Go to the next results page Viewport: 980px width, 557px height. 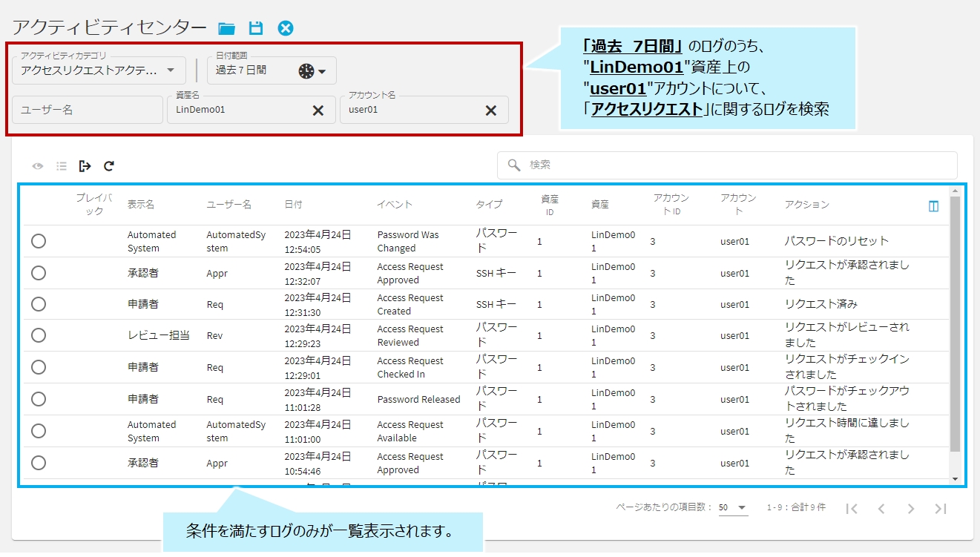click(x=911, y=508)
